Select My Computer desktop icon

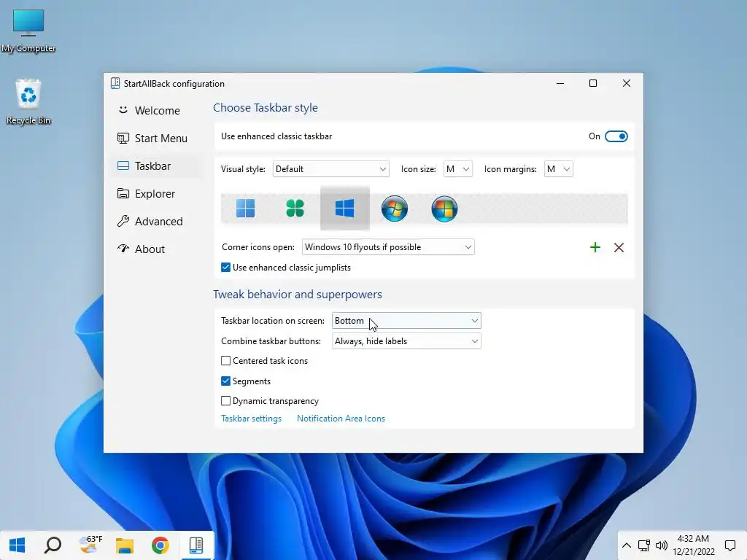pos(28,31)
